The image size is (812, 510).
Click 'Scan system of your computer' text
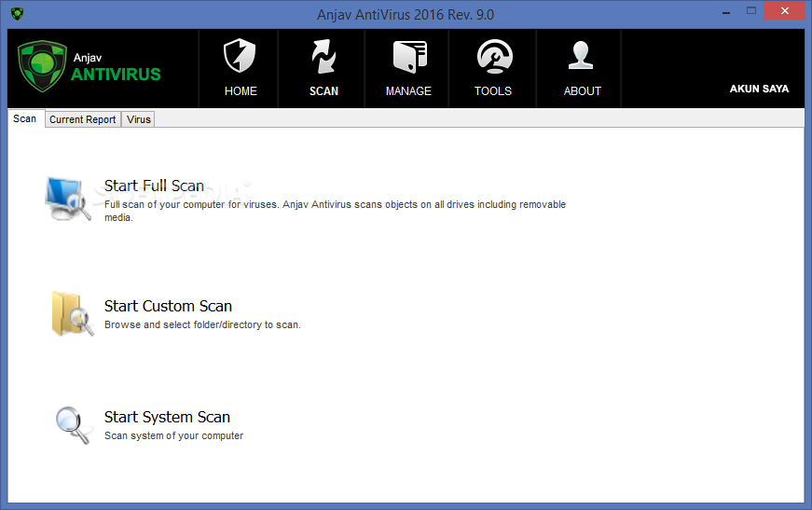tap(173, 435)
